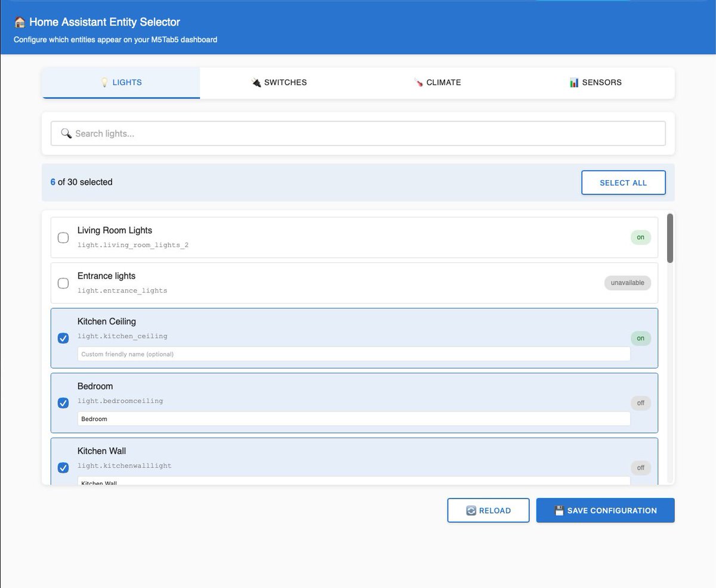Click the 'unavailable' badge for Entrance lights

point(628,283)
